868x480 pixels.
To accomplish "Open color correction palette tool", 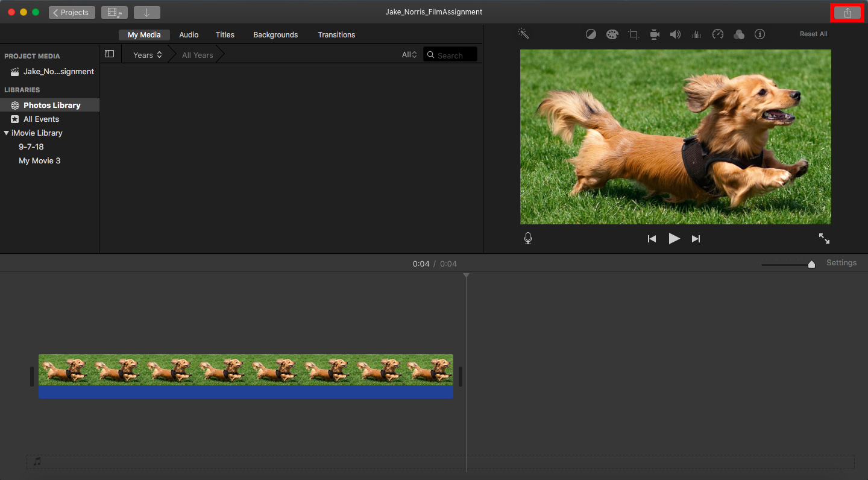I will 612,34.
